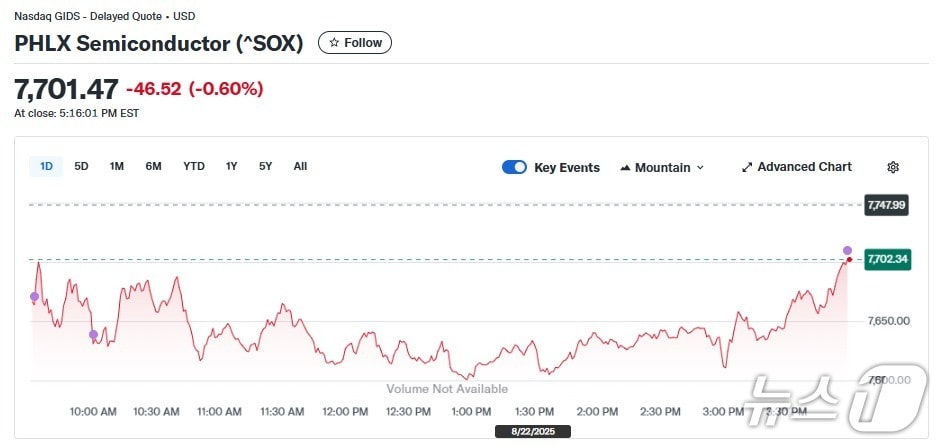This screenshot has height=446, width=941.
Task: Select the 1Y time range
Action: pos(231,166)
